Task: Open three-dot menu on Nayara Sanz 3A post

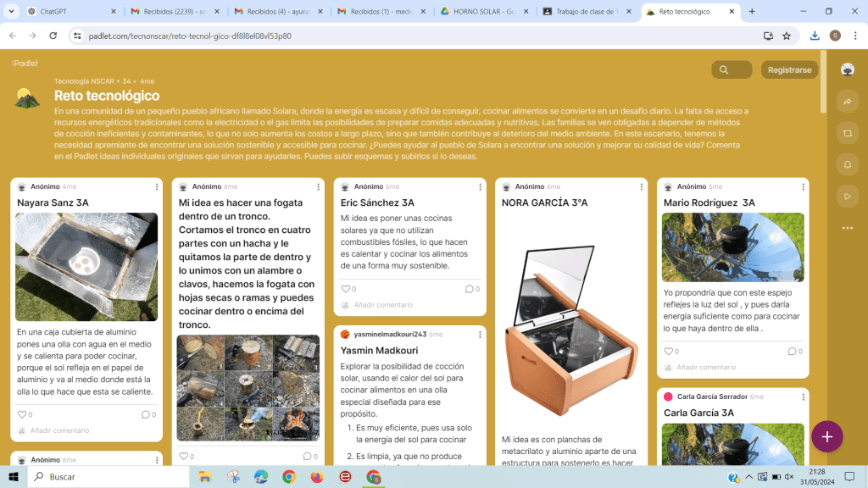Action: pyautogui.click(x=157, y=186)
